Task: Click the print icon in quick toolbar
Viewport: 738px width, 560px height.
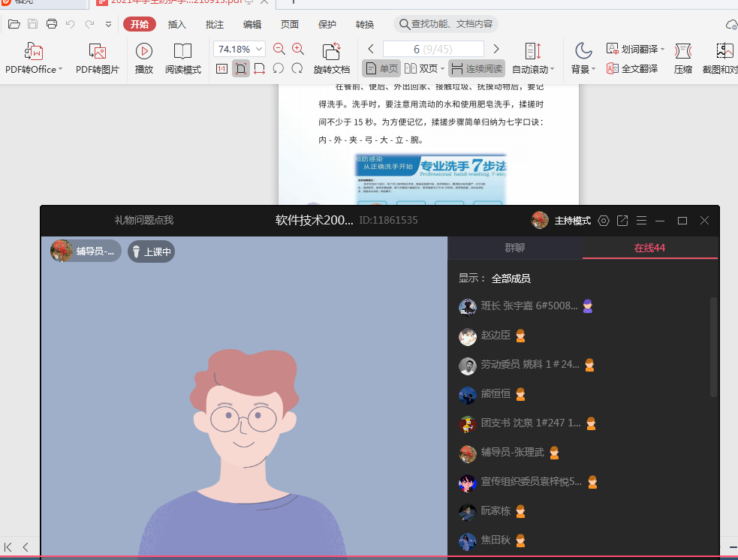Action: click(x=52, y=24)
